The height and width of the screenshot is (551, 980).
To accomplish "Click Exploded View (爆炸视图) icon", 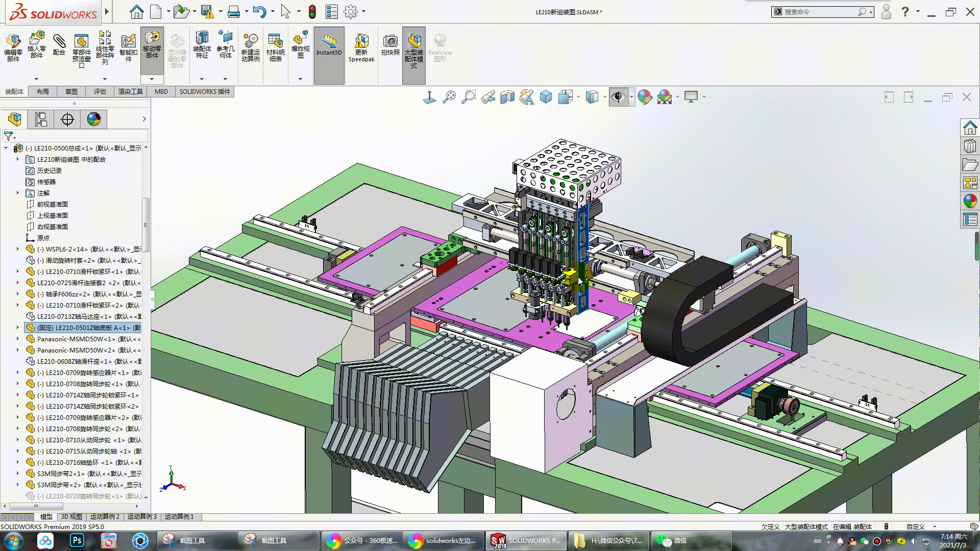I will tap(301, 45).
